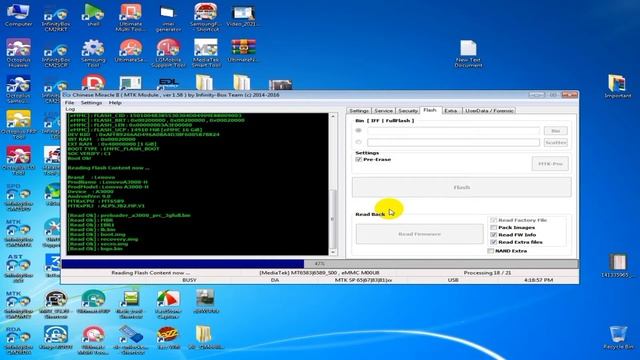The height and width of the screenshot is (360, 640).
Task: Launch the FastStone Capture shortcut
Action: [168, 304]
